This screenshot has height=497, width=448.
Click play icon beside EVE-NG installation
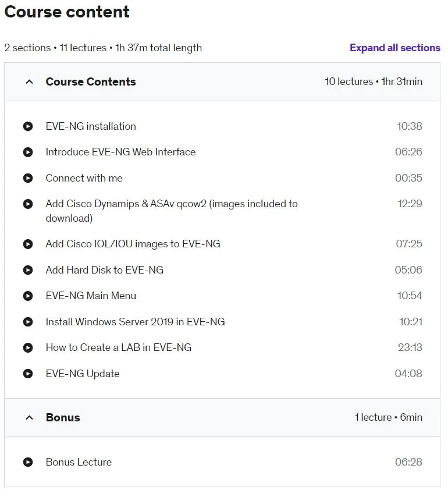(x=28, y=126)
